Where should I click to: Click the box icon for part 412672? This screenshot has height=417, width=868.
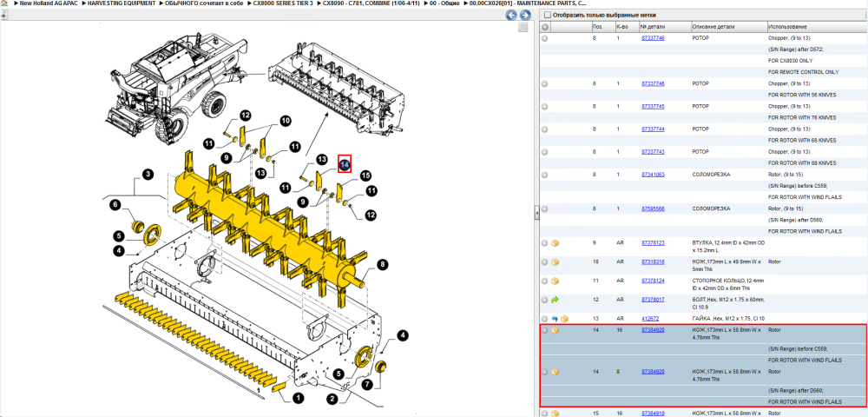tap(564, 319)
